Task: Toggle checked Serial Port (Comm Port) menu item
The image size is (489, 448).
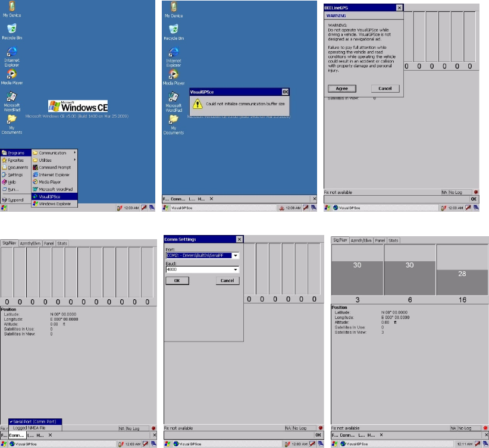Action: (x=35, y=421)
